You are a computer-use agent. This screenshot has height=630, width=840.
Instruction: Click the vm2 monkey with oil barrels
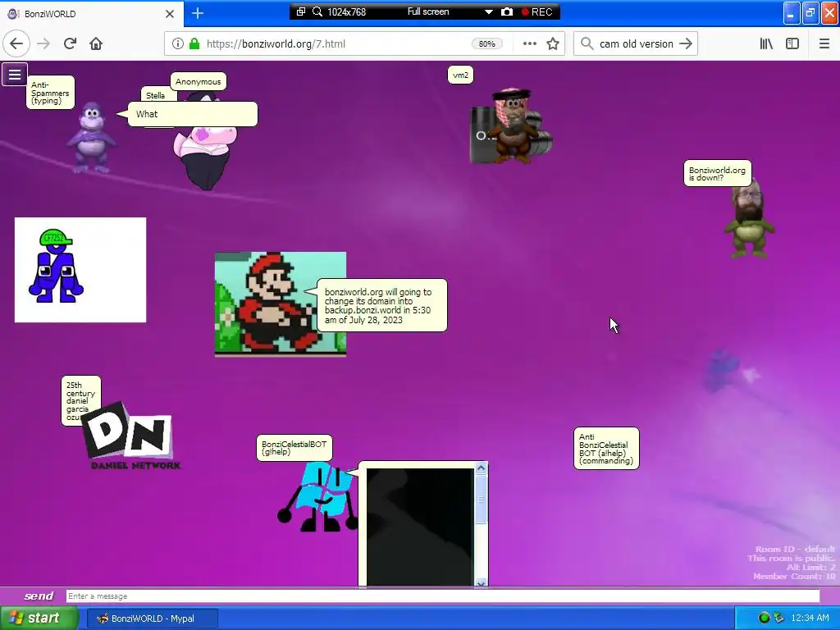pos(511,126)
